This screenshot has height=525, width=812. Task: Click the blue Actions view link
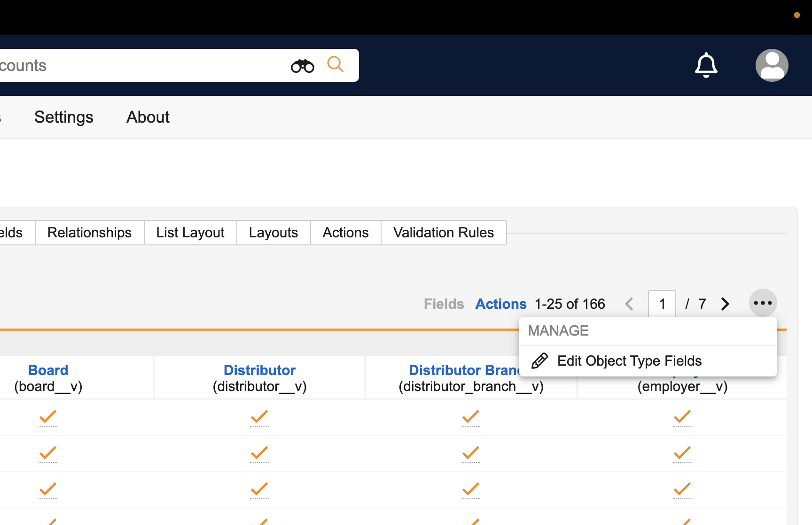500,304
